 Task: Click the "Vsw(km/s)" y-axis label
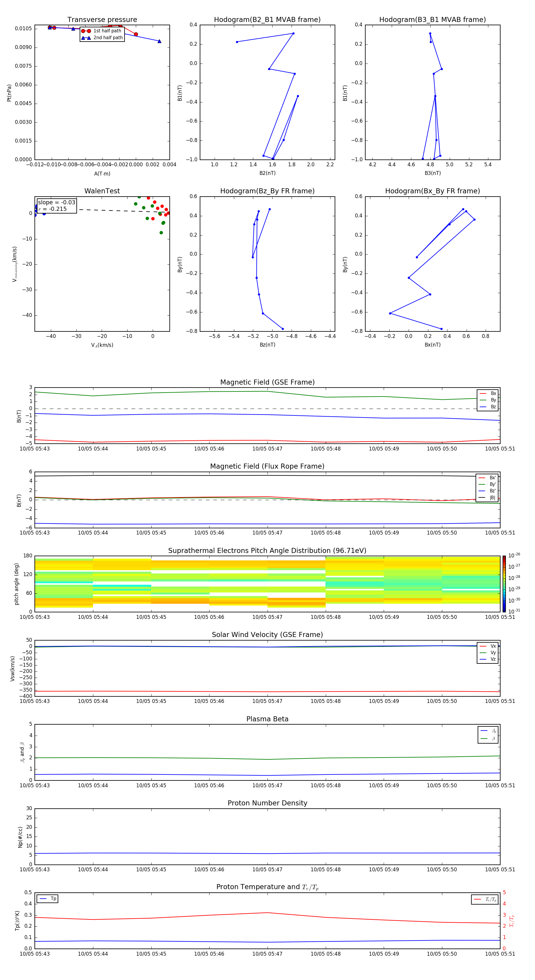click(x=12, y=668)
